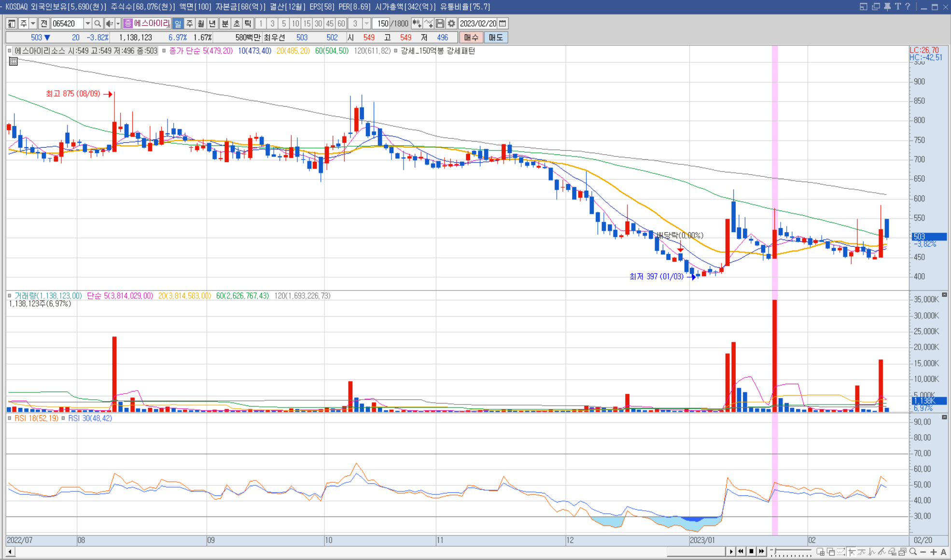951x560 pixels.
Task: Toggle the minute (분) chart period button
Action: click(225, 24)
